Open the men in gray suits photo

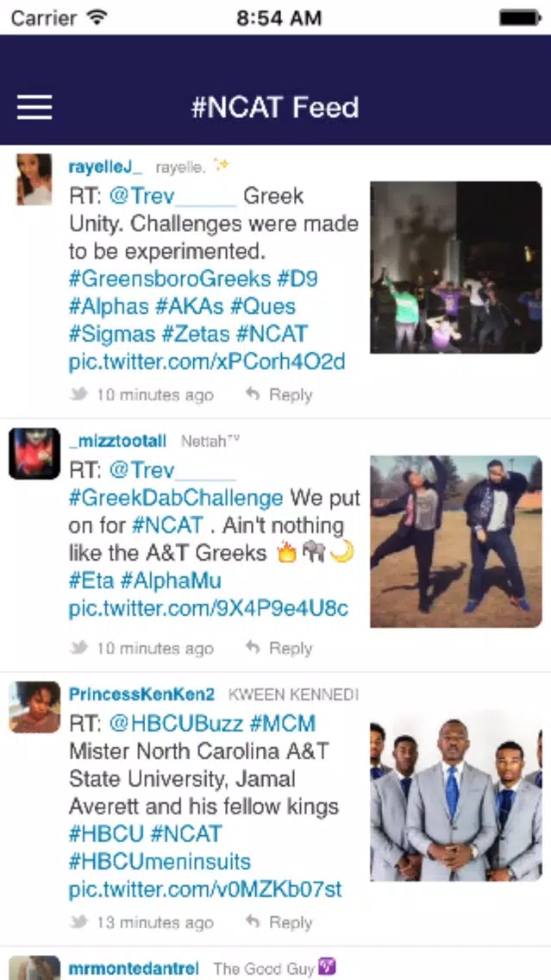(456, 795)
